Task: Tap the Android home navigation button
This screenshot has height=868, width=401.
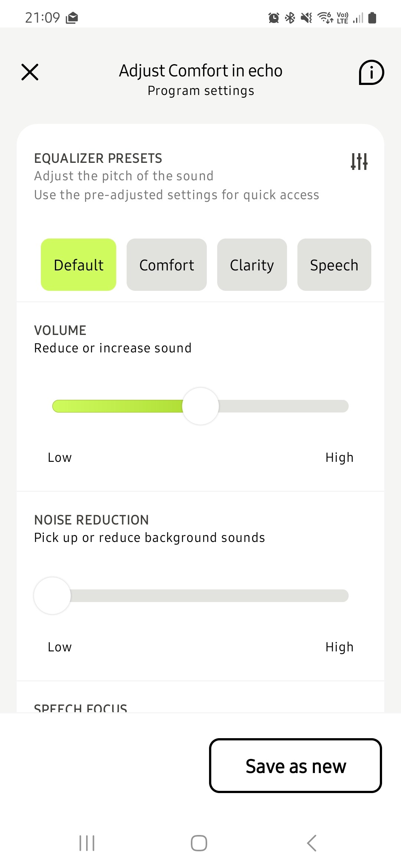Action: click(x=199, y=843)
